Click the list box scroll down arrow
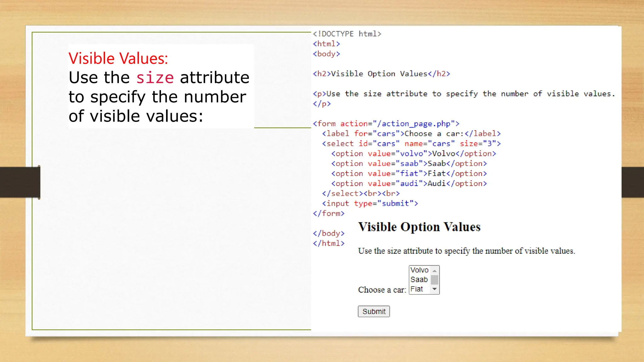This screenshot has height=362, width=644. (435, 289)
